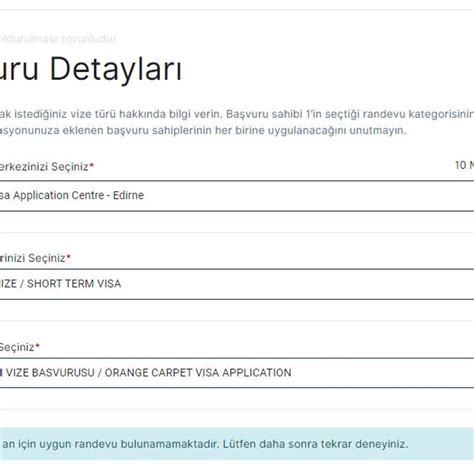Select the 'rinizi Seçiniz*' field label
This screenshot has width=474, height=474.
pos(35,258)
